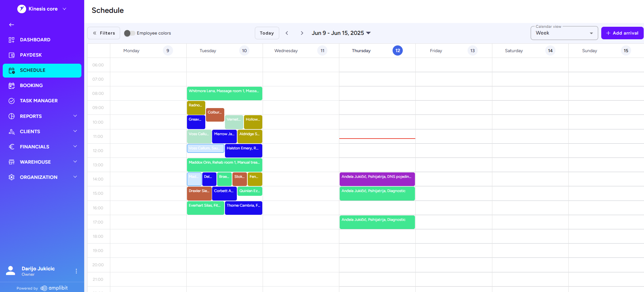This screenshot has width=644, height=292.
Task: Open the Clients menu item
Action: [30, 131]
